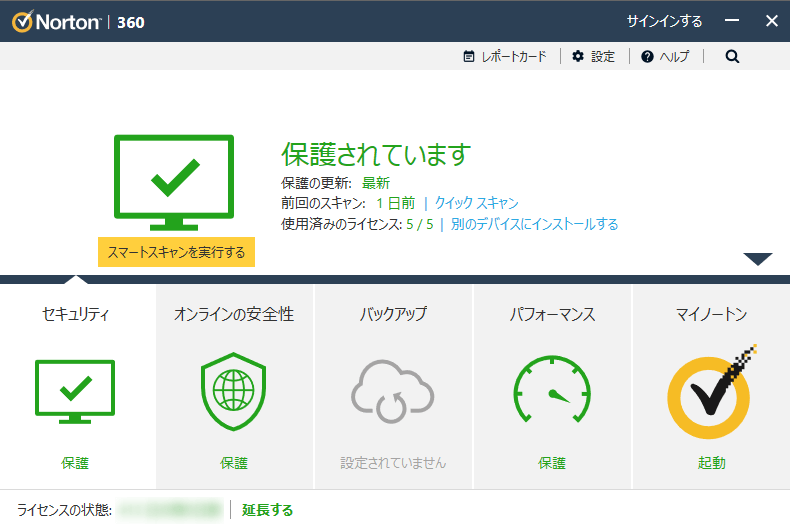Open ヘルプ help menu

coord(665,56)
